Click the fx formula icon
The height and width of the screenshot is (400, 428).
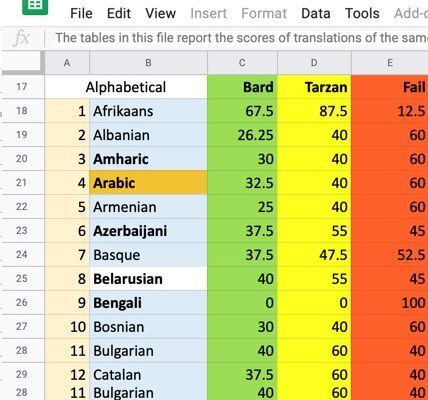tap(22, 38)
